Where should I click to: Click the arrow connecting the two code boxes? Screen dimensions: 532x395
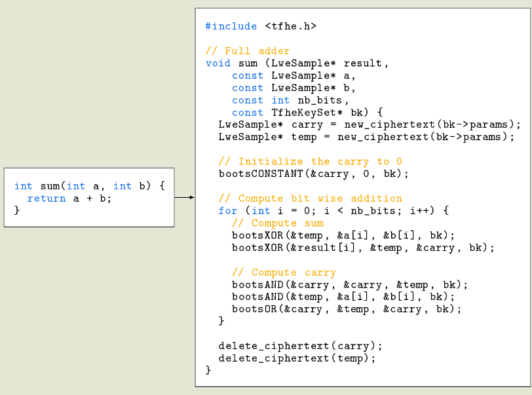pyautogui.click(x=184, y=197)
